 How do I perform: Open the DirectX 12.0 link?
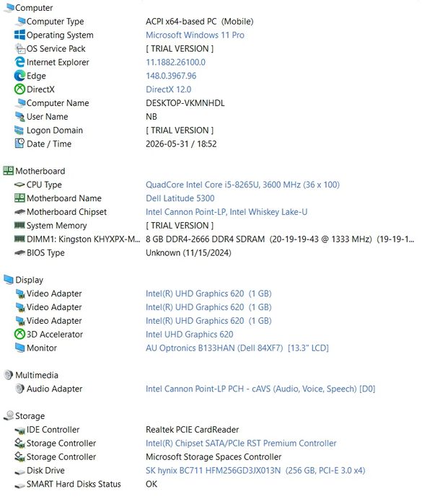(169, 89)
